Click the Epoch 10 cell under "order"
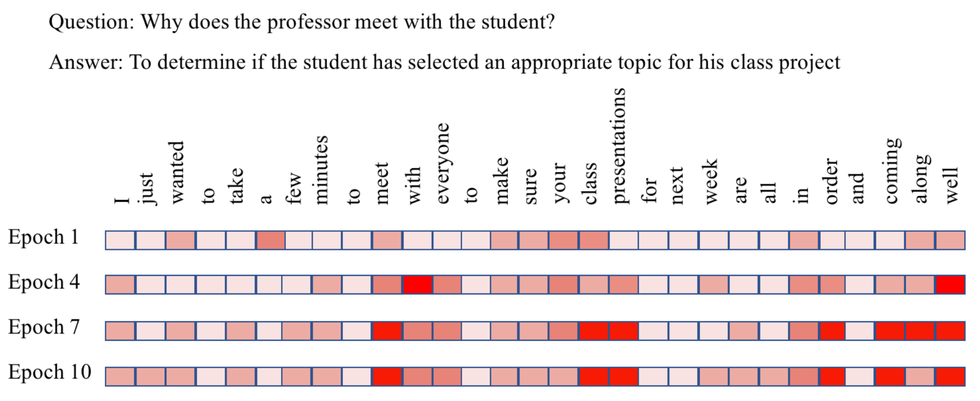Viewport: 980px width, 401px height. pos(831,376)
